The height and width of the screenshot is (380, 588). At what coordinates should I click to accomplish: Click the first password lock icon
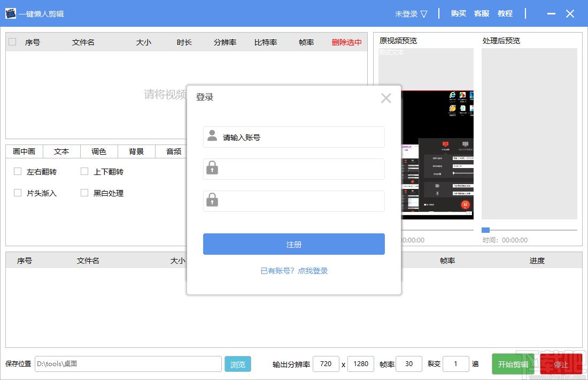pyautogui.click(x=212, y=169)
